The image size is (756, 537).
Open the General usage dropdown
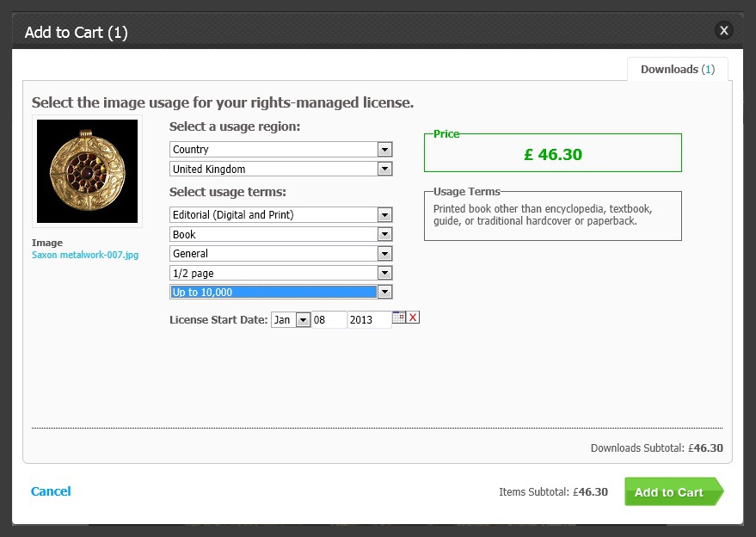pos(384,254)
